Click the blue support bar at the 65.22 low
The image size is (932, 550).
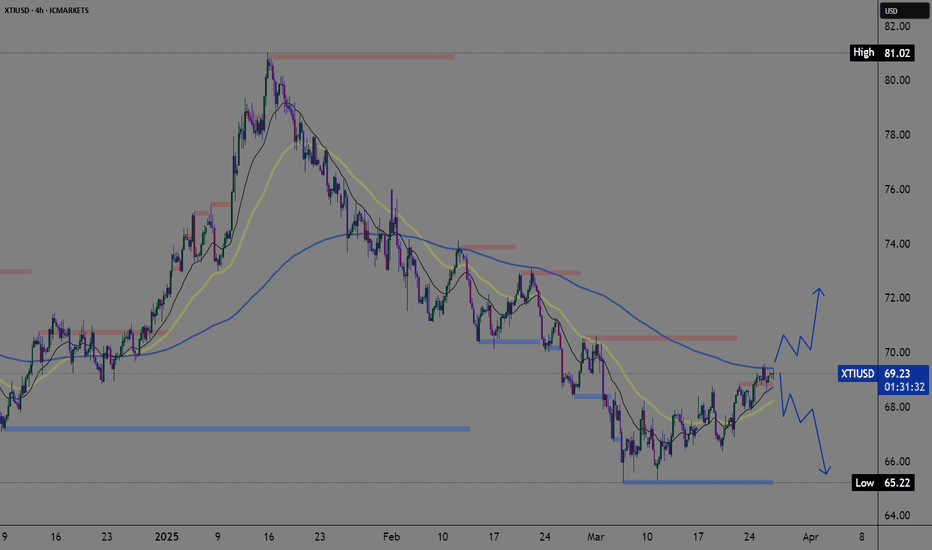click(698, 482)
